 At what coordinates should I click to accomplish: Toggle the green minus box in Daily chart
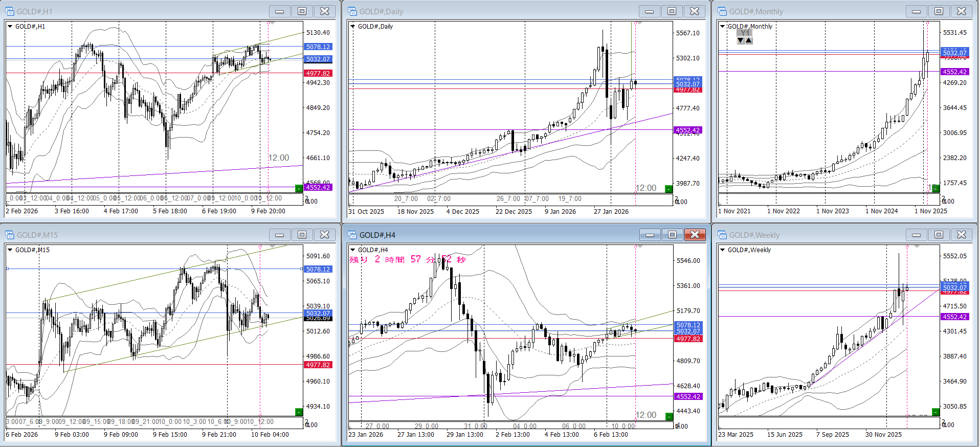(x=668, y=189)
